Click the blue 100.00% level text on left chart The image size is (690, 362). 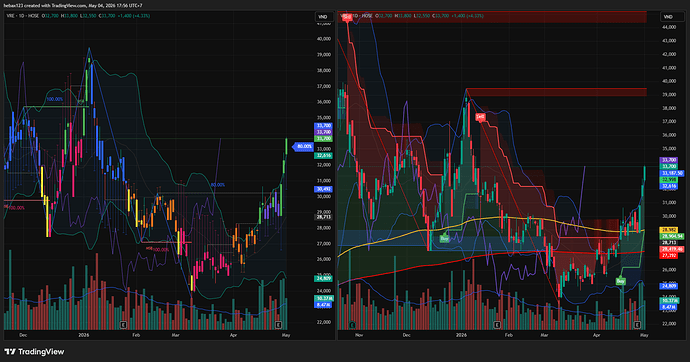pos(55,99)
